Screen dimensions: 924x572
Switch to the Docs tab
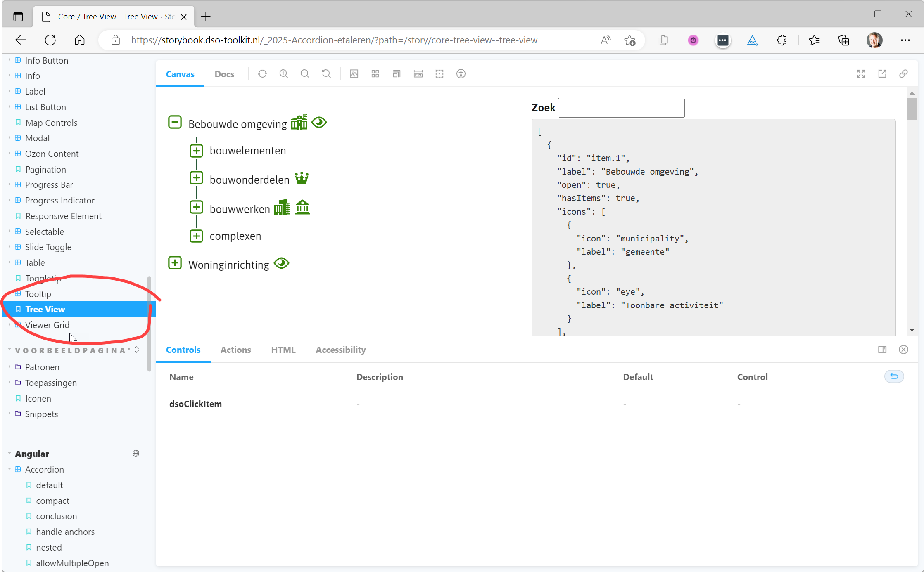[x=224, y=74]
